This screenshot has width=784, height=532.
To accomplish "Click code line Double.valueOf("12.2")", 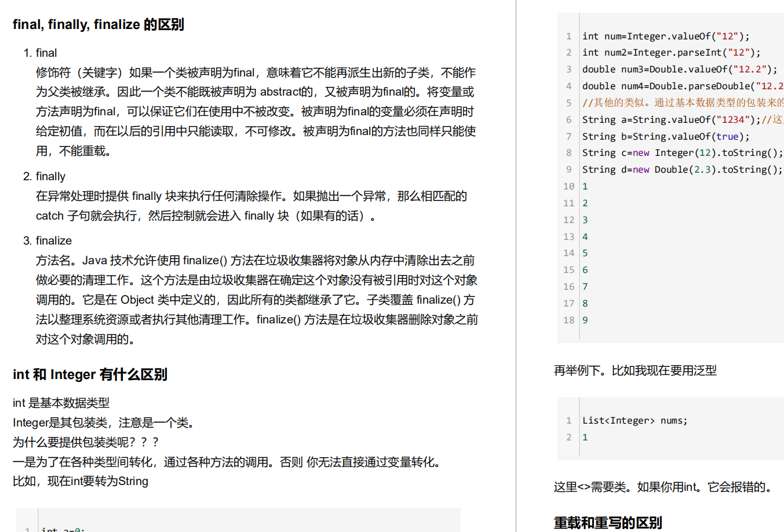I will click(x=680, y=70).
